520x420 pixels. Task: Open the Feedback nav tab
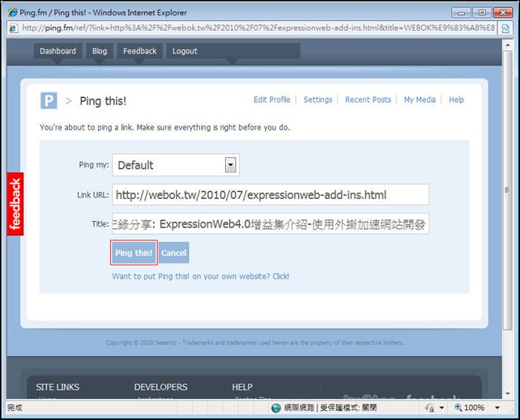pos(139,51)
